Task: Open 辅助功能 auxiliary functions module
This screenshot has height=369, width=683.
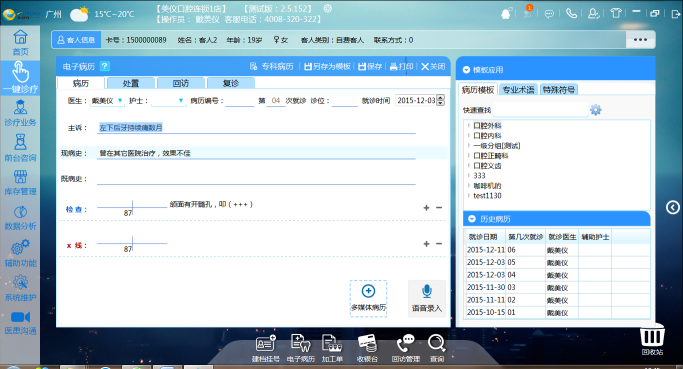Action: click(x=20, y=254)
